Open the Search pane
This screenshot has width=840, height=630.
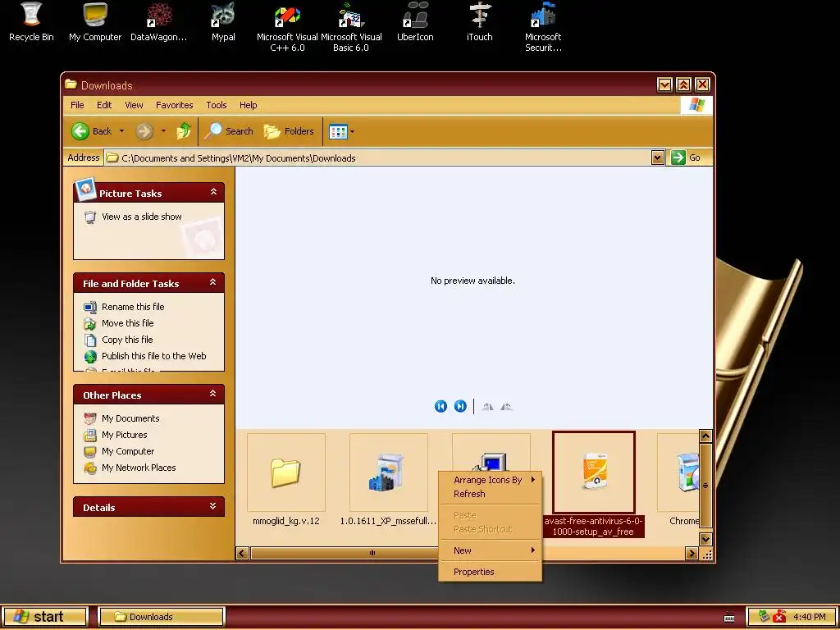[x=229, y=131]
